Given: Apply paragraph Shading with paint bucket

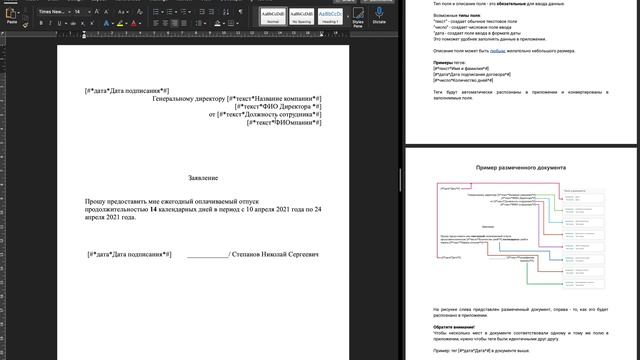Looking at the screenshot, I should coord(218,24).
